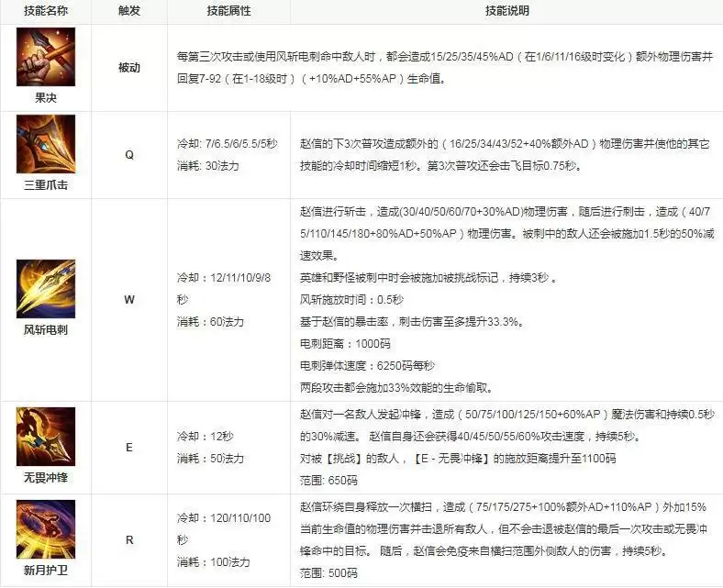Click the 消耗: 30法力 cost text
The height and width of the screenshot is (588, 723).
coord(210,165)
